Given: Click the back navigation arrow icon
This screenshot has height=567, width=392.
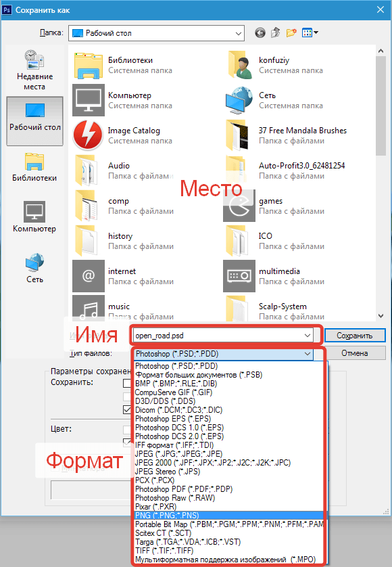Looking at the screenshot, I should 260,33.
